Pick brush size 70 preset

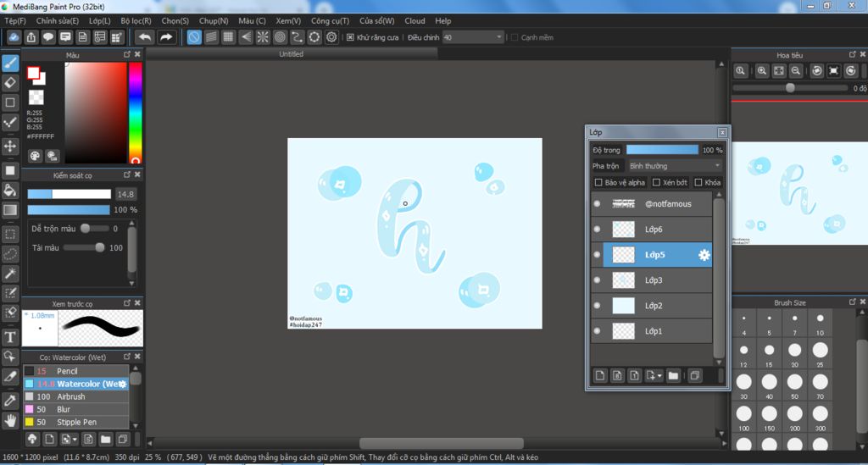click(820, 385)
